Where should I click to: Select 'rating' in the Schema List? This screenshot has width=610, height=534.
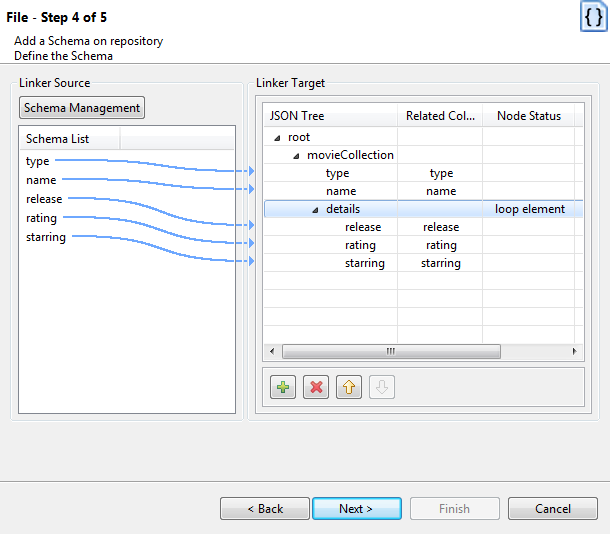tap(41, 218)
